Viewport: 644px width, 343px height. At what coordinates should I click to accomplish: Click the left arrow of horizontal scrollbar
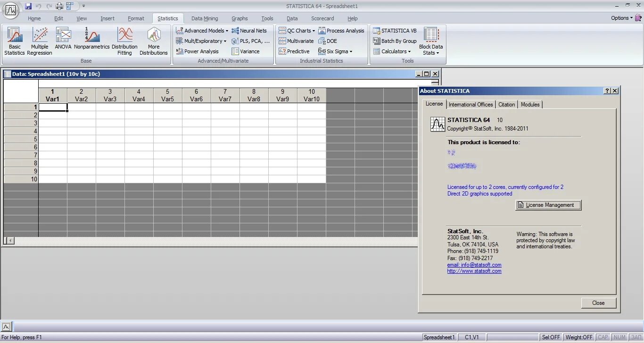tap(10, 241)
